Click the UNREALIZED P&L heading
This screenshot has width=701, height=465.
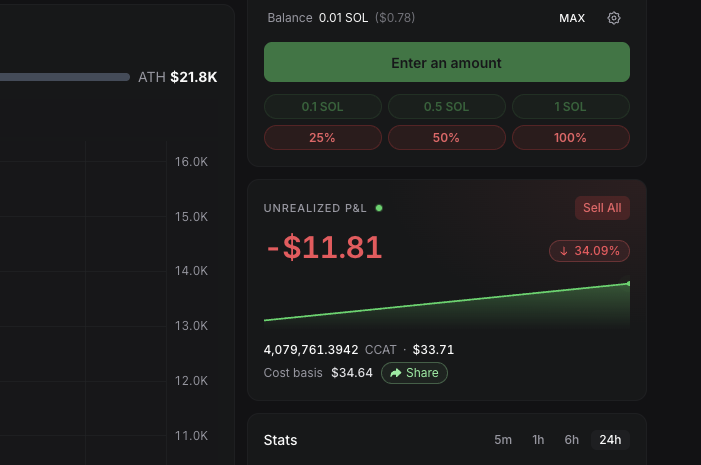coord(315,208)
